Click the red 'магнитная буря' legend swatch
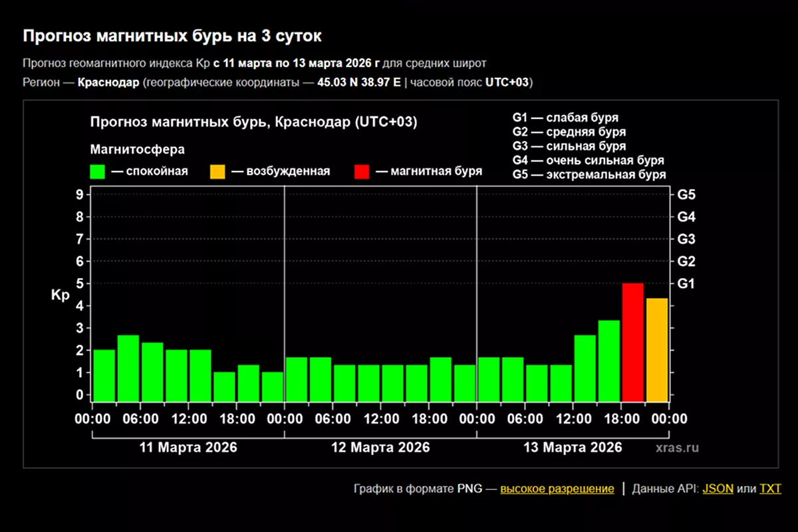The image size is (798, 532). [362, 172]
